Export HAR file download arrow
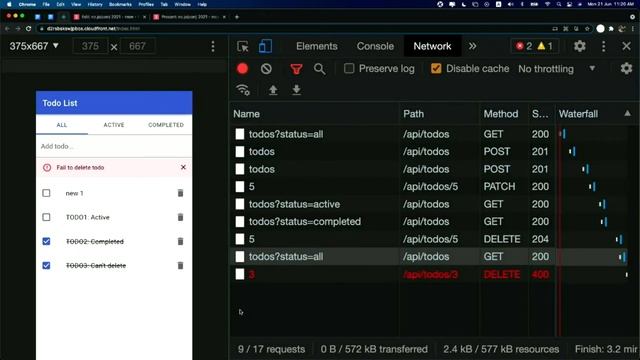 pos(297,90)
